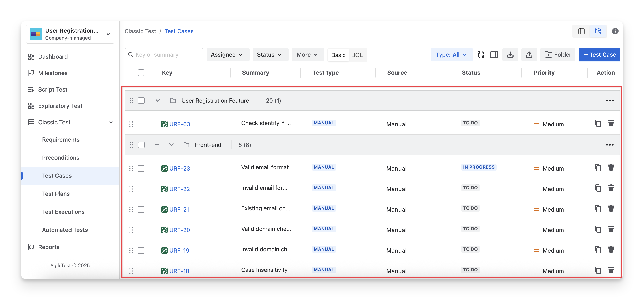Go to Test Plans in sidebar
Screen dimensions: 644x300
click(x=56, y=194)
